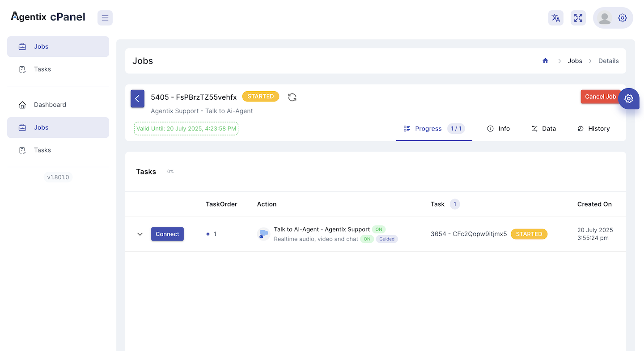644x351 pixels.
Task: Click the AI-Agent chat icon in task row
Action: coord(263,234)
